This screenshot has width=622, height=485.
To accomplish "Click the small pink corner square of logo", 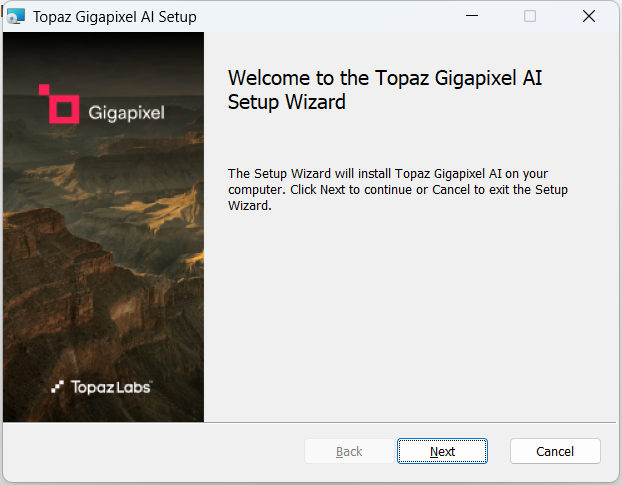I will pos(44,90).
